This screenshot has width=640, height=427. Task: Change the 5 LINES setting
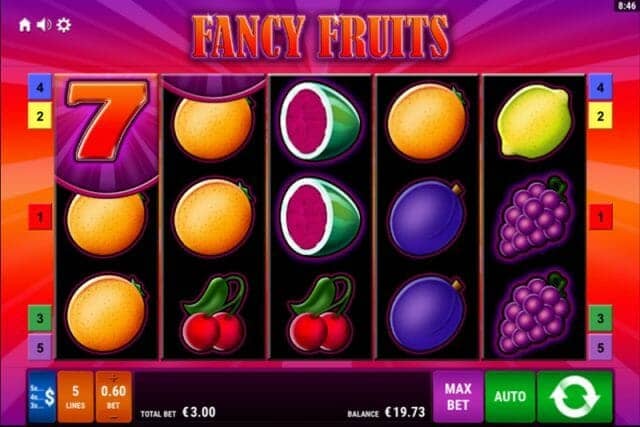click(76, 396)
